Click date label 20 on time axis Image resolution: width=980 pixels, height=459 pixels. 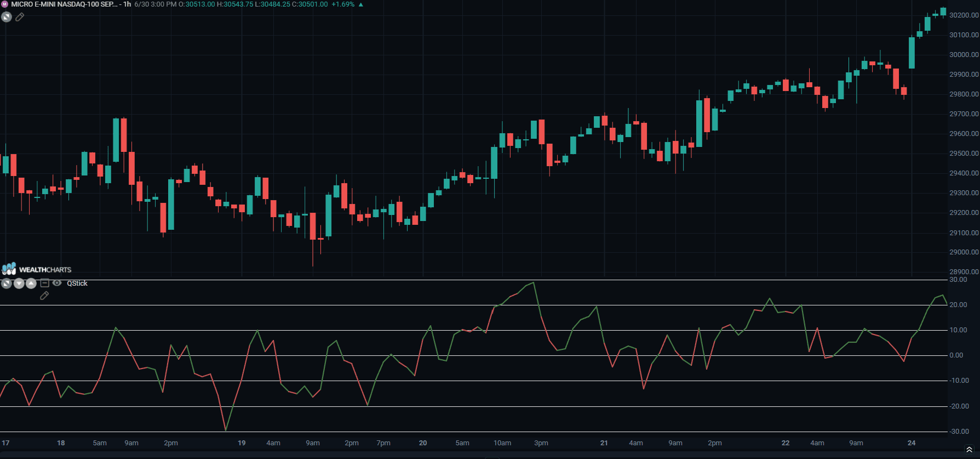423,443
